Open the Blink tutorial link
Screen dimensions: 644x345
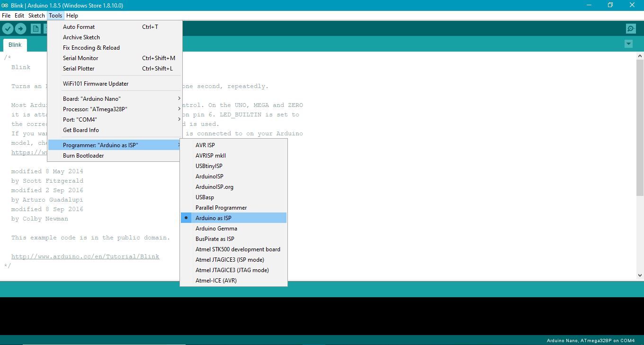click(85, 256)
